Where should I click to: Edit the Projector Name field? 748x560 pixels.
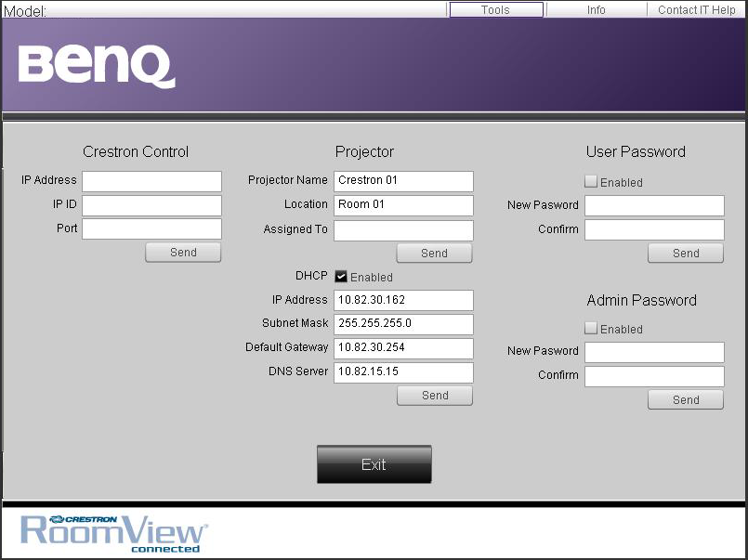pos(403,182)
